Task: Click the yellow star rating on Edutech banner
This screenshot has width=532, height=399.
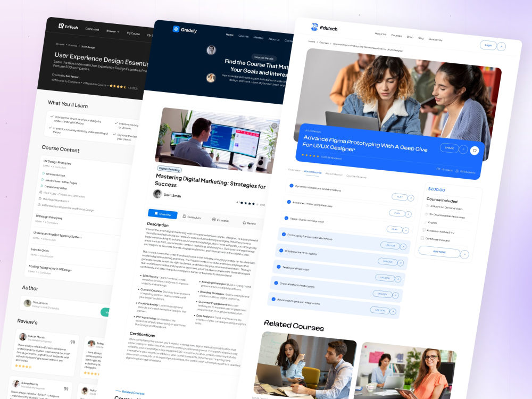Action: pos(310,156)
